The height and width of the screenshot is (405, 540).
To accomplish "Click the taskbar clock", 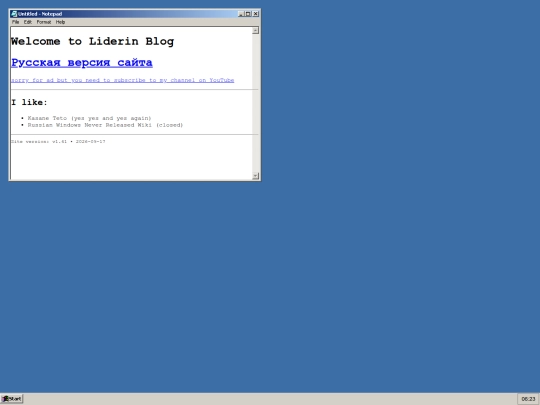I will pyautogui.click(x=528, y=399).
